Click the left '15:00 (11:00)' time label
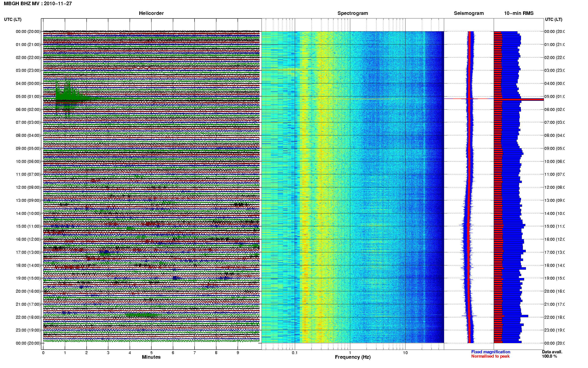The height and width of the screenshot is (368, 588). click(x=28, y=226)
